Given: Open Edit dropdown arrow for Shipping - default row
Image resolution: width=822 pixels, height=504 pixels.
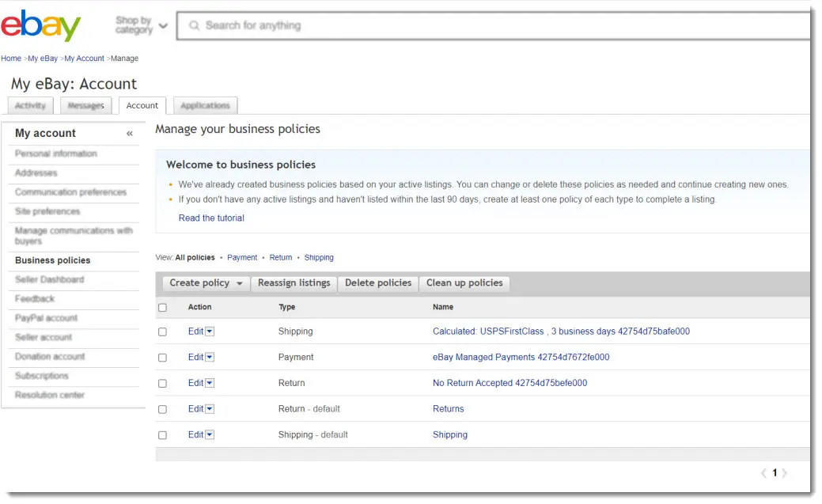Looking at the screenshot, I should [210, 434].
